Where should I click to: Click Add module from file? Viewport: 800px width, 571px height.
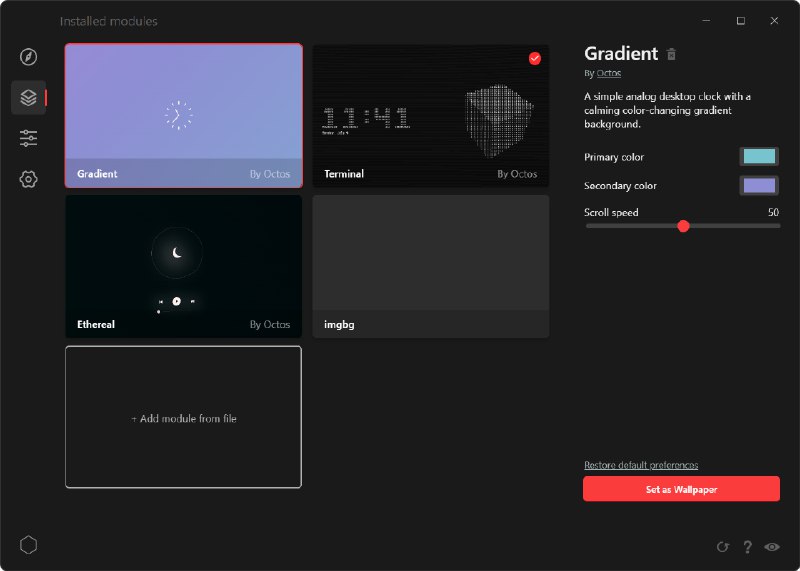click(x=183, y=418)
